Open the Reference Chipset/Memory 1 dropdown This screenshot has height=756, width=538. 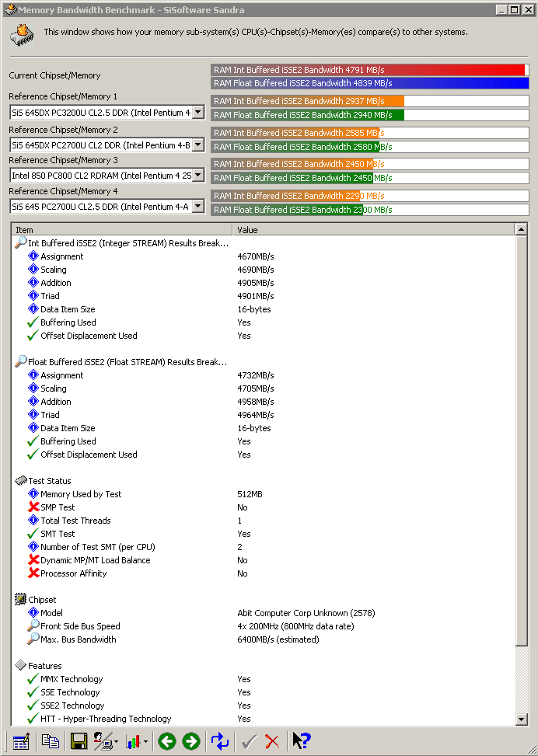click(x=197, y=113)
